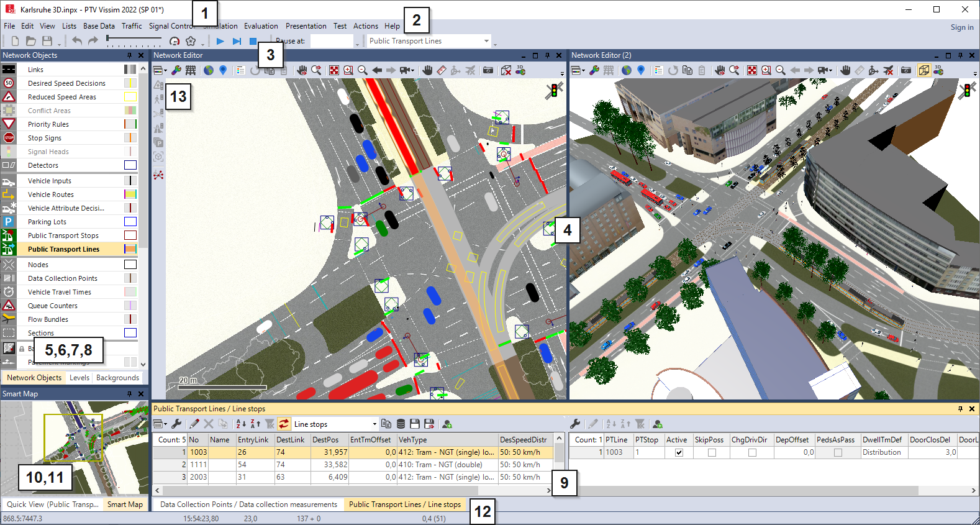Viewport: 980px width, 525px height.
Task: Click show entire network icon in Network Editor
Action: click(x=334, y=70)
